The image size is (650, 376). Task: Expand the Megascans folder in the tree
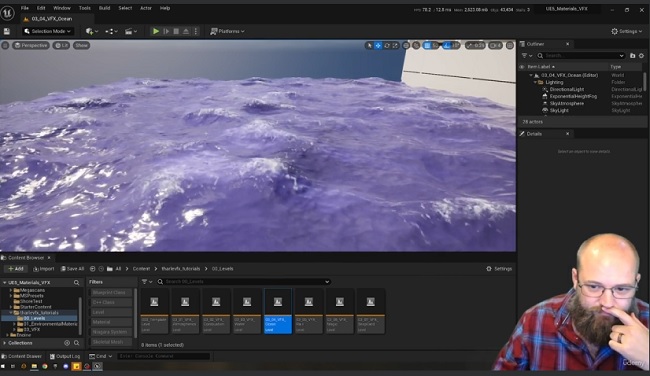pyautogui.click(x=10, y=290)
